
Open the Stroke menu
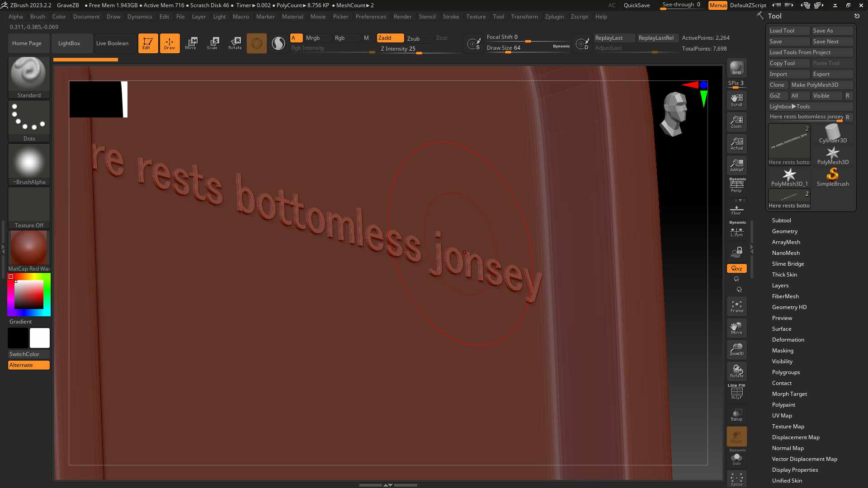pos(450,17)
